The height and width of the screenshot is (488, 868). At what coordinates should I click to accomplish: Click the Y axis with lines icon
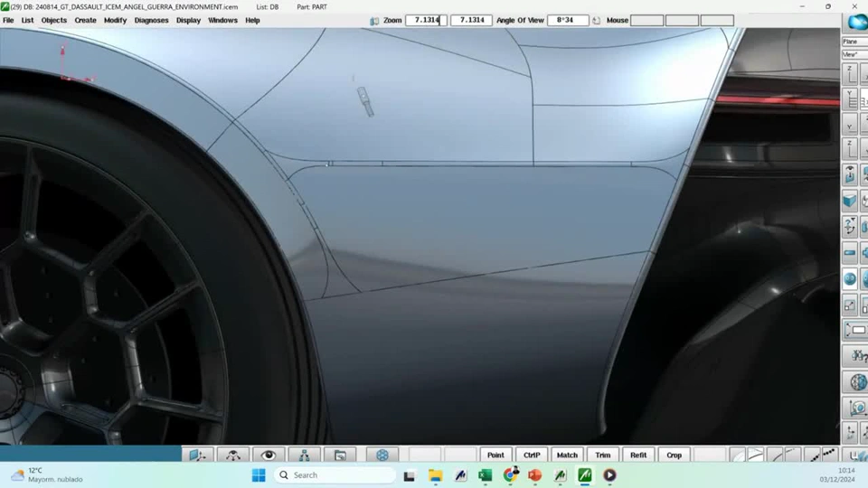click(850, 99)
